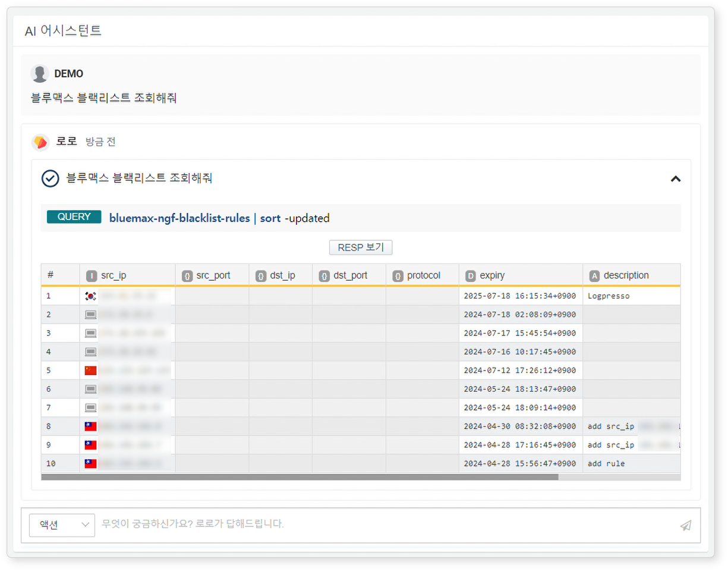Click expiry 2024-04-28 17:16:45+0900 cell
Viewport: 728px width, 571px height.
(521, 444)
